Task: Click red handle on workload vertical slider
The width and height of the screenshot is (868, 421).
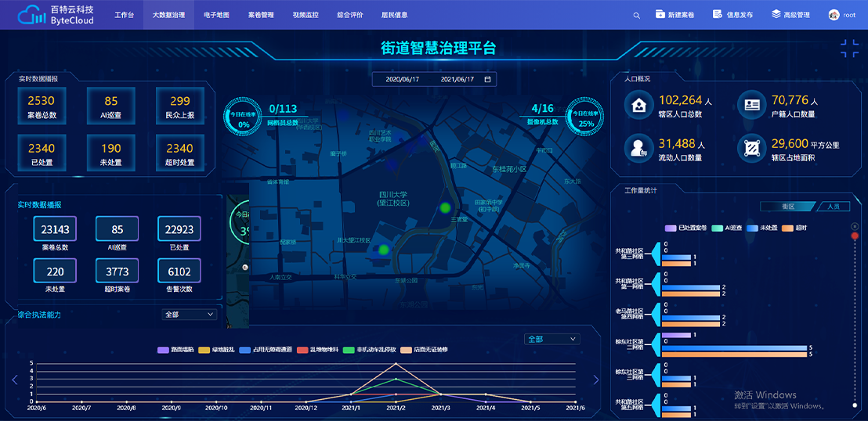Action: point(855,235)
